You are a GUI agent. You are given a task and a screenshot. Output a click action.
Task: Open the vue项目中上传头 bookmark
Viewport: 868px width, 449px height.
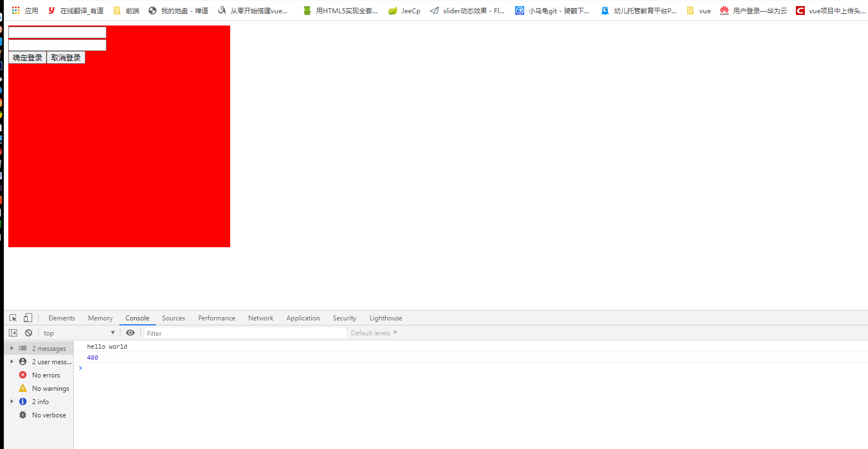(x=830, y=11)
